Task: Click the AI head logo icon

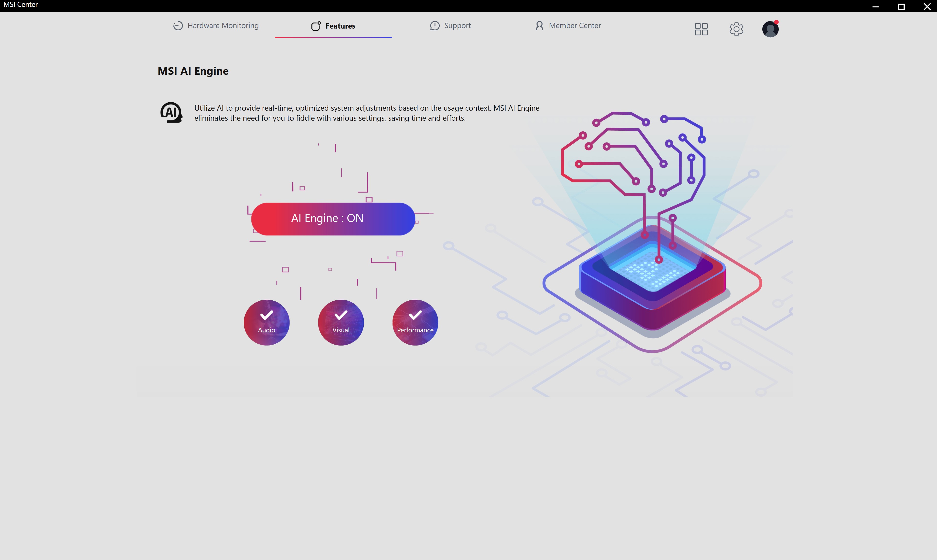Action: (171, 112)
